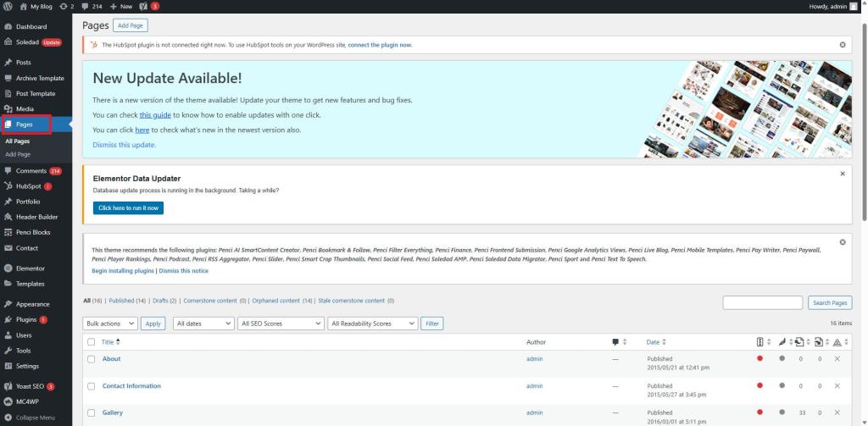Open the New content admin bar menu
868x426 pixels.
pyautogui.click(x=121, y=6)
